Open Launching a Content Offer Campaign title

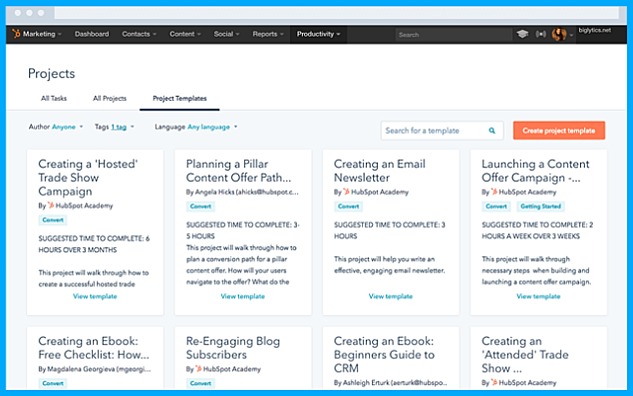tap(535, 171)
